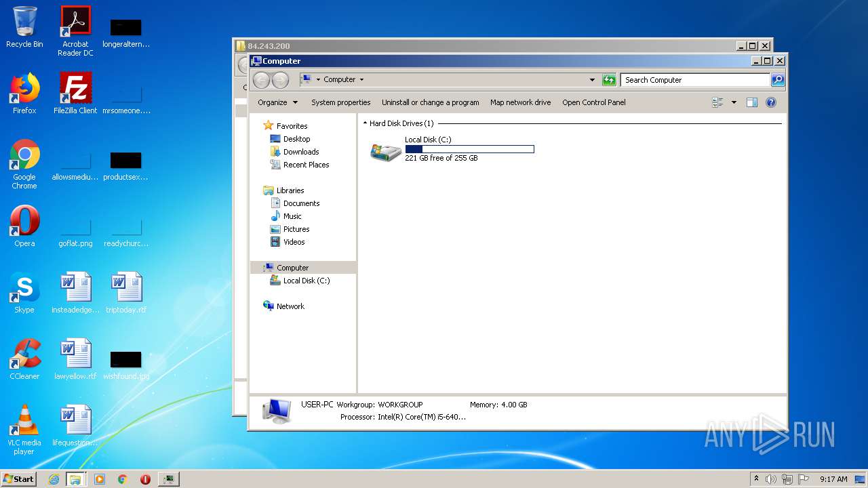868x488 pixels.
Task: Select Libraries in navigation pane
Action: (x=290, y=190)
